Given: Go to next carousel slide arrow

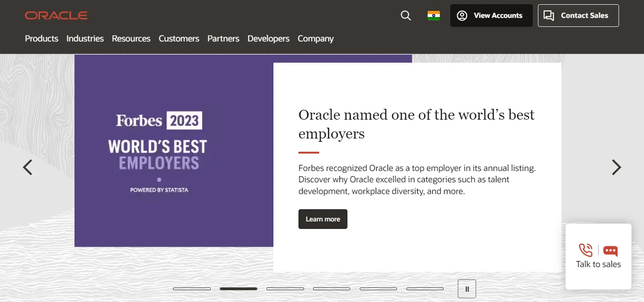Looking at the screenshot, I should (616, 167).
